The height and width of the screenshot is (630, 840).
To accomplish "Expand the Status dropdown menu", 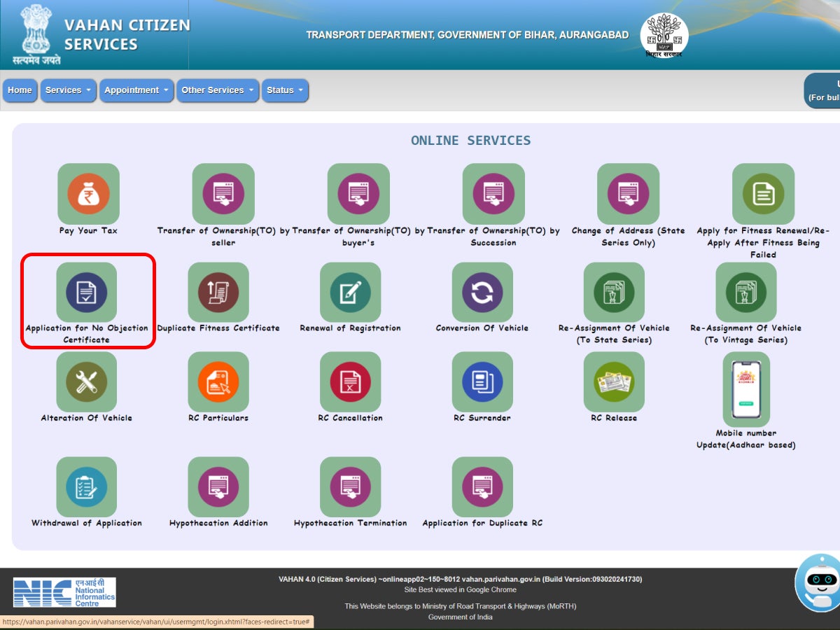I will (x=285, y=90).
